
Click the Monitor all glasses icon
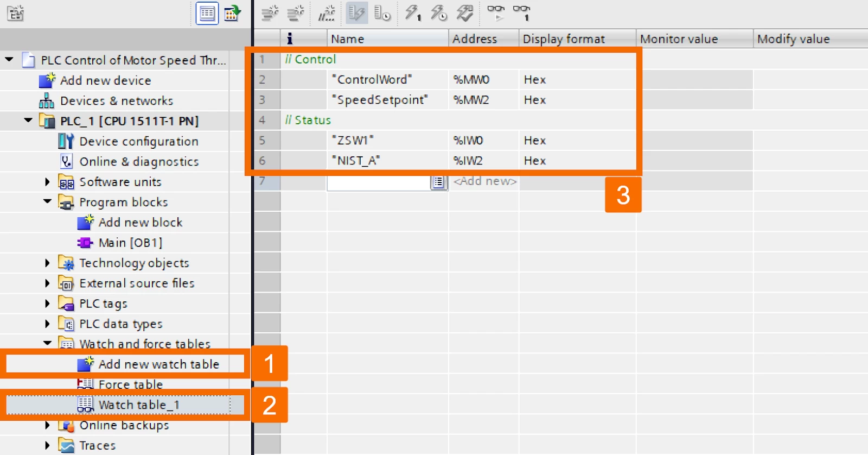[x=496, y=13]
